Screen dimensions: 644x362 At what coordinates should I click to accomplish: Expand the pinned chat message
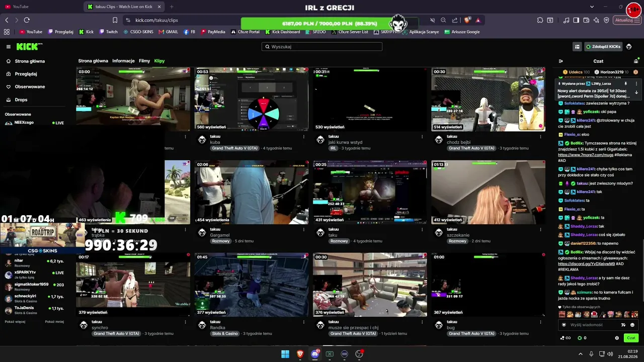pyautogui.click(x=636, y=93)
